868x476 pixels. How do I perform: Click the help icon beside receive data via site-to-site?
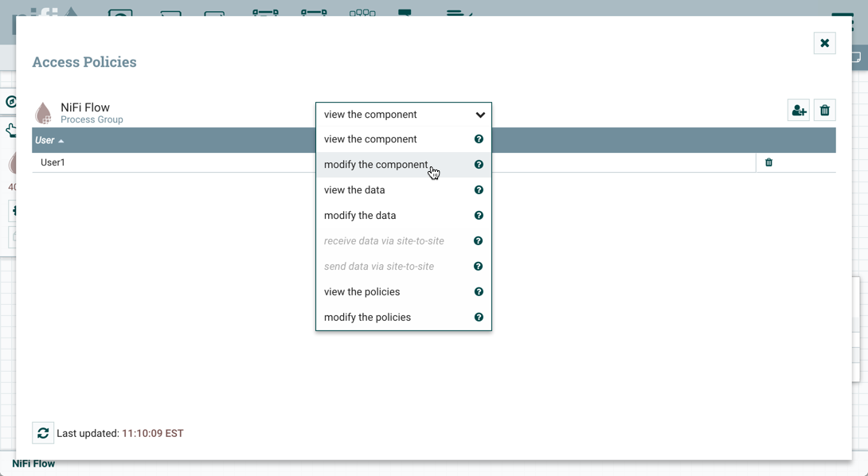click(478, 240)
